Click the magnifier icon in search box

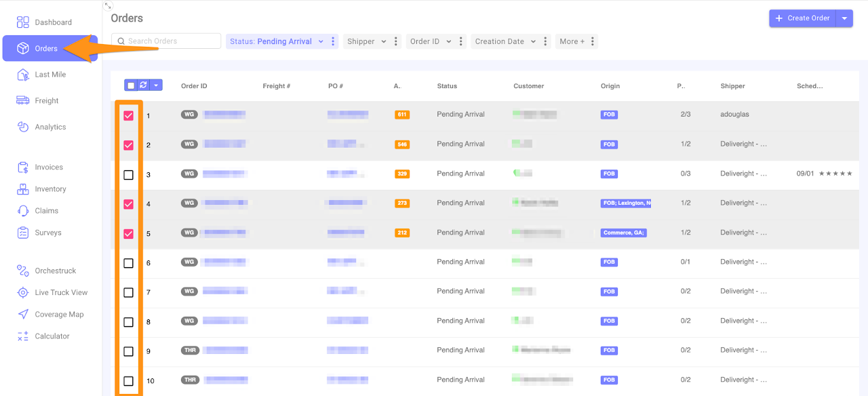121,41
